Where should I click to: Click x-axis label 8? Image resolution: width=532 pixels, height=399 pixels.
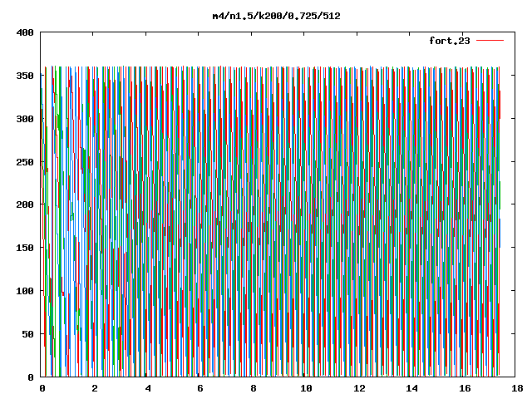click(254, 388)
